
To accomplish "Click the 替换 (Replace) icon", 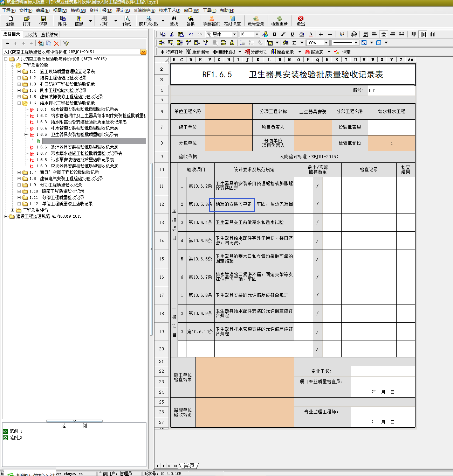I will tap(190, 21).
